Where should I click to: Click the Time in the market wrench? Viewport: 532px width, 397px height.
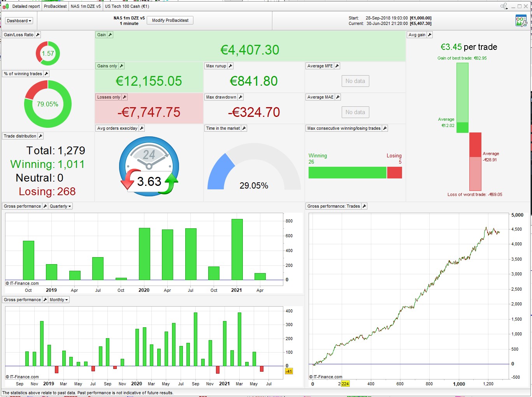(x=244, y=128)
